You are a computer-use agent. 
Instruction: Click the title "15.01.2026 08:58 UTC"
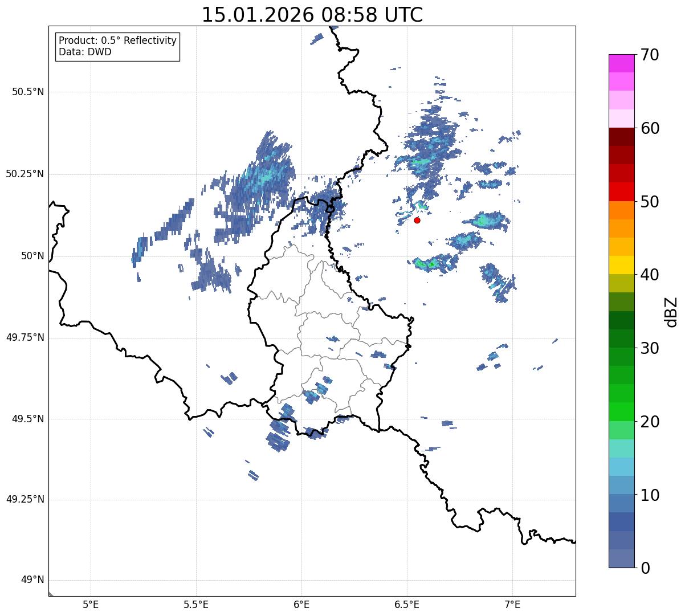(312, 15)
